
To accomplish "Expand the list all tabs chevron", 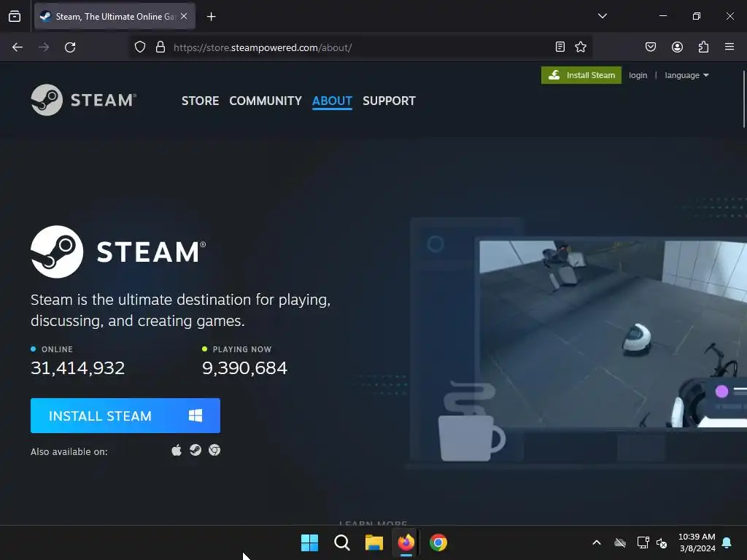I will click(x=602, y=16).
